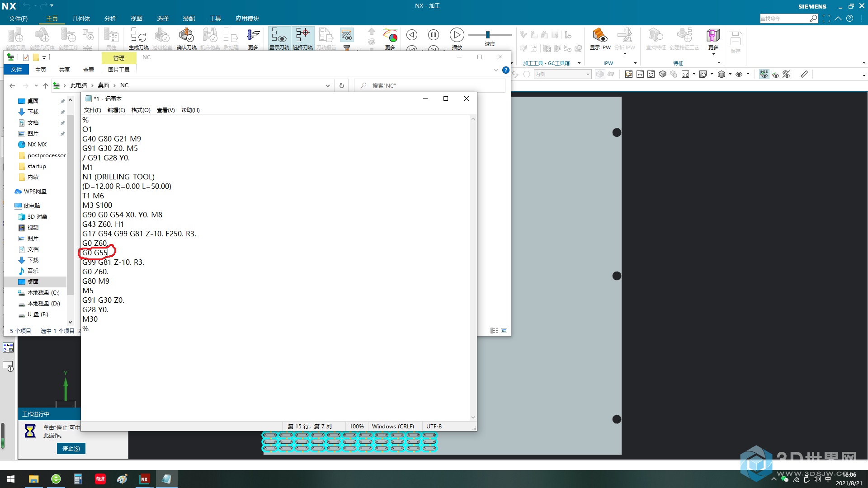
Task: Click the back arrow in File Explorer
Action: [x=12, y=85]
